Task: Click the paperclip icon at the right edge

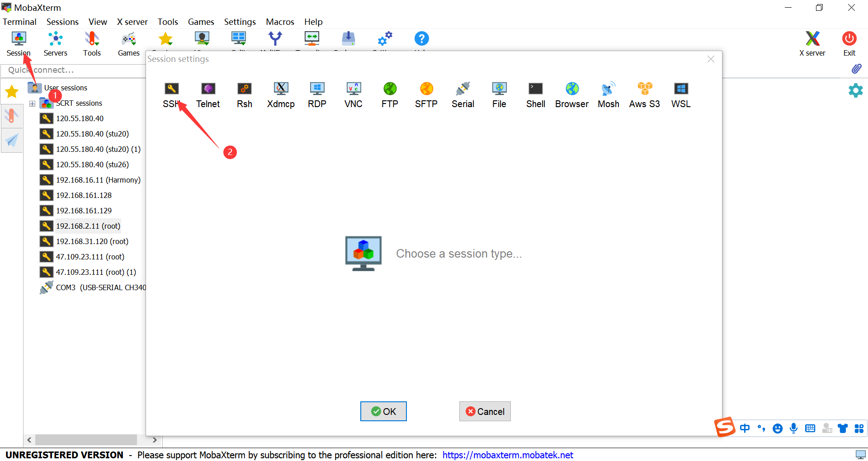Action: [x=856, y=69]
